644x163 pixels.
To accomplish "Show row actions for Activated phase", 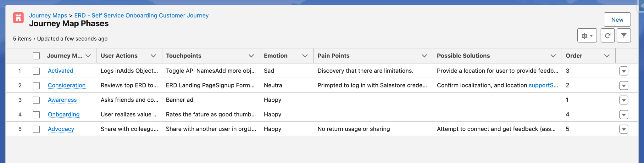I will [624, 71].
